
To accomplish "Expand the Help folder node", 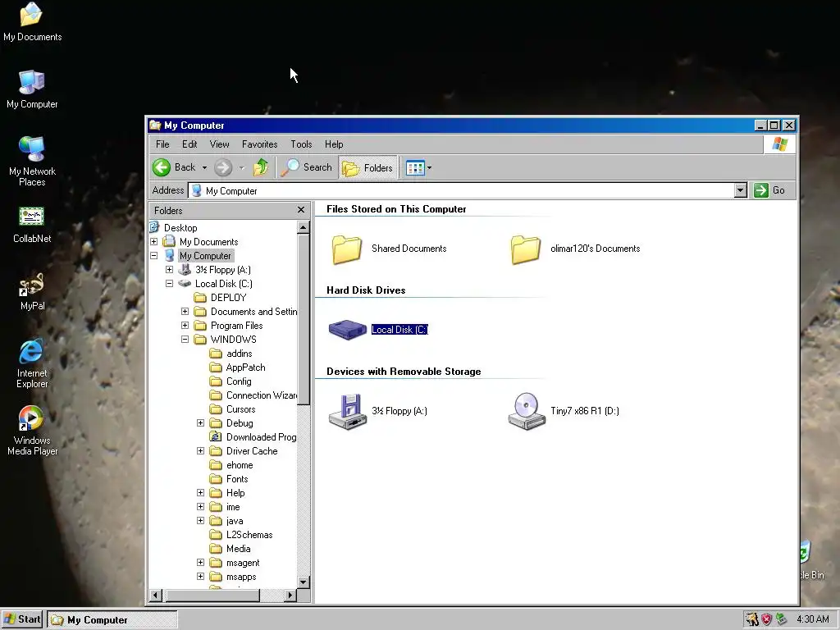I will click(x=200, y=493).
